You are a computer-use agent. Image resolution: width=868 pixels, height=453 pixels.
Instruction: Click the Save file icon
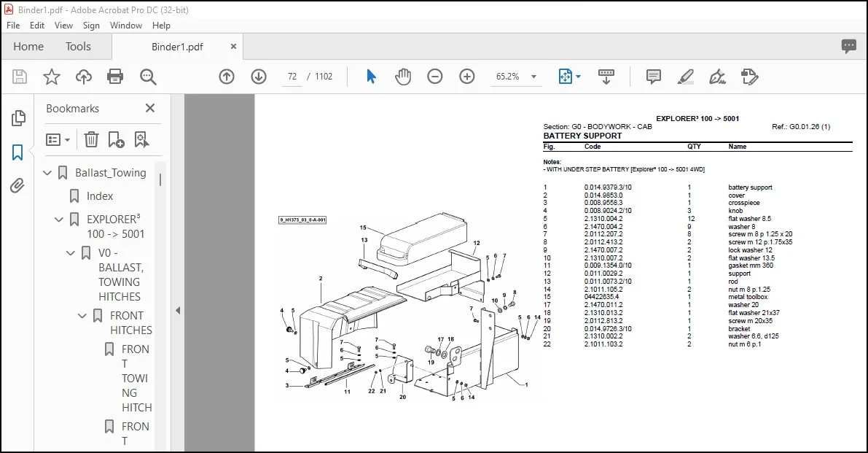click(x=20, y=77)
